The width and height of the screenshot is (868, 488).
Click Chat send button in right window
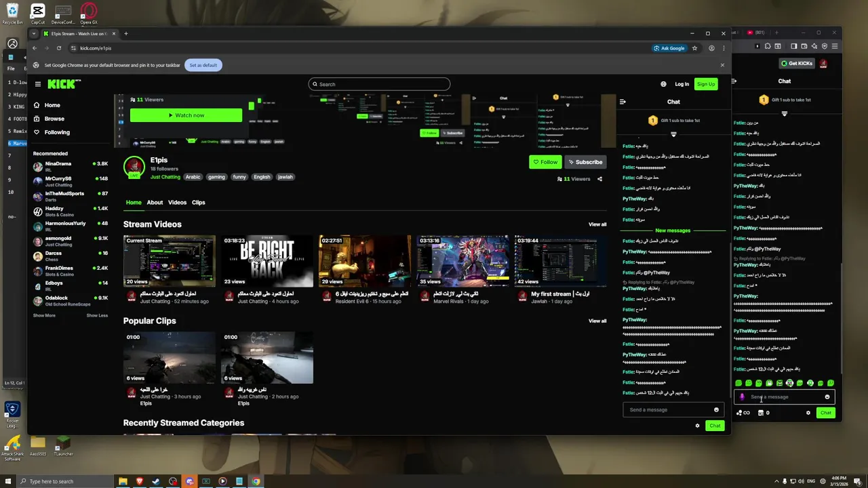(x=825, y=413)
